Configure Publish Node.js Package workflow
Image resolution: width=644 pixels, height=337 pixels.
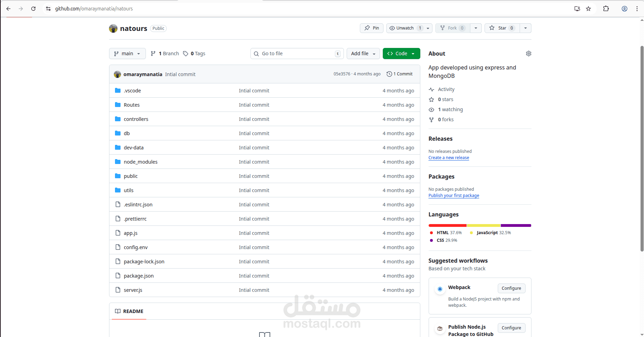511,328
